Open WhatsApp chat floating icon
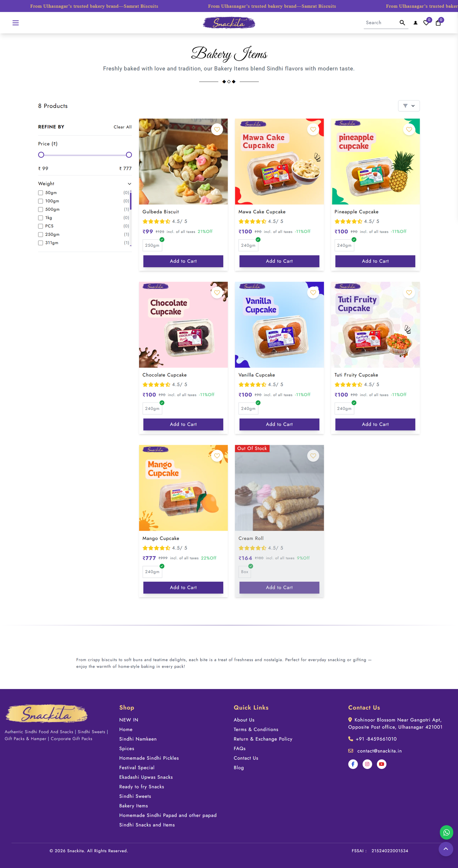This screenshot has width=458, height=868. coord(446,832)
